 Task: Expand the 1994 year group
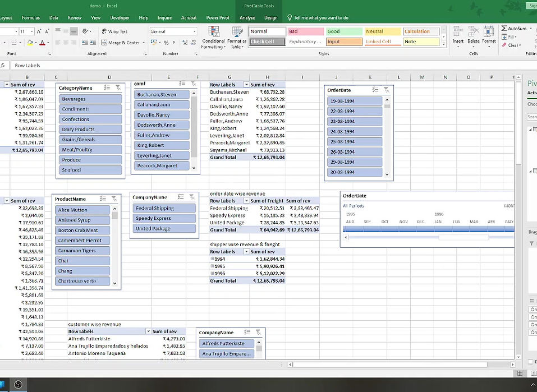(x=212, y=259)
